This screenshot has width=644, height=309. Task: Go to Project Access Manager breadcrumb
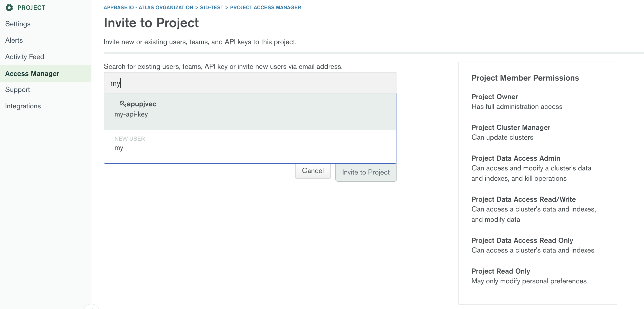(266, 7)
